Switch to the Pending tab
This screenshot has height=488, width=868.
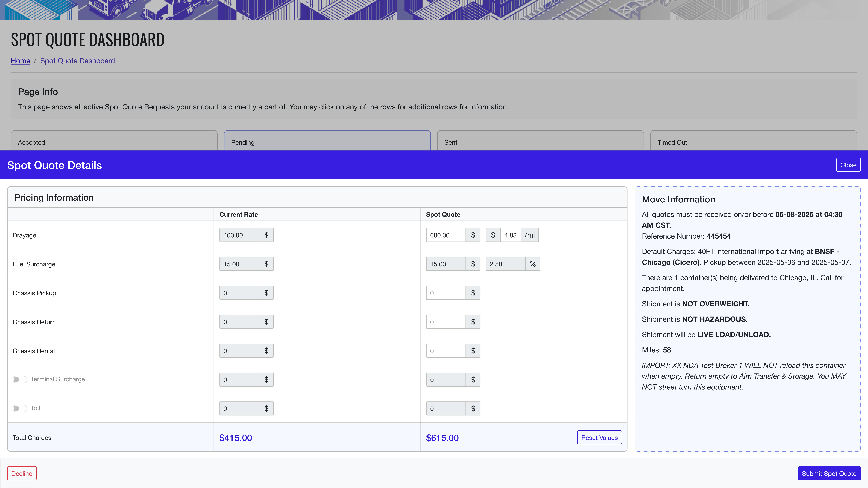coord(327,142)
